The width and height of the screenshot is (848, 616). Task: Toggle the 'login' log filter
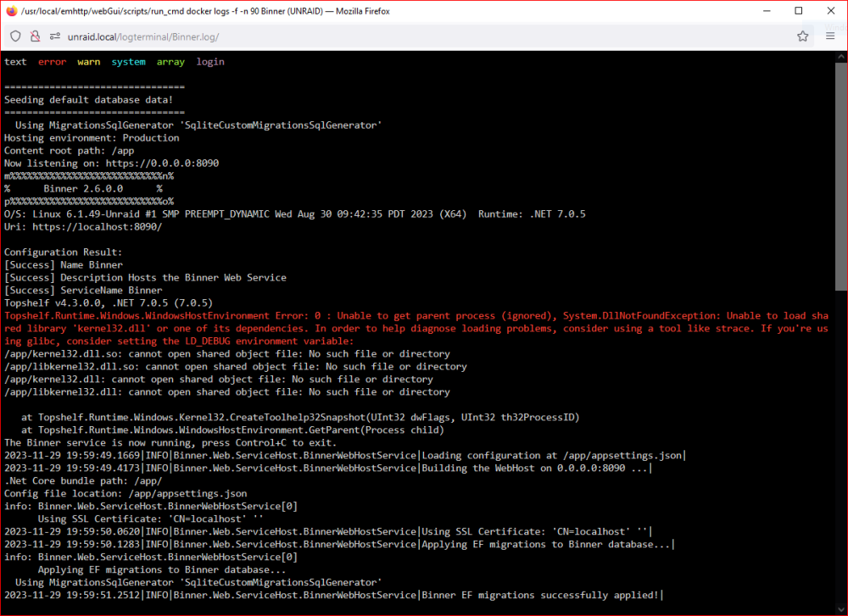[210, 62]
